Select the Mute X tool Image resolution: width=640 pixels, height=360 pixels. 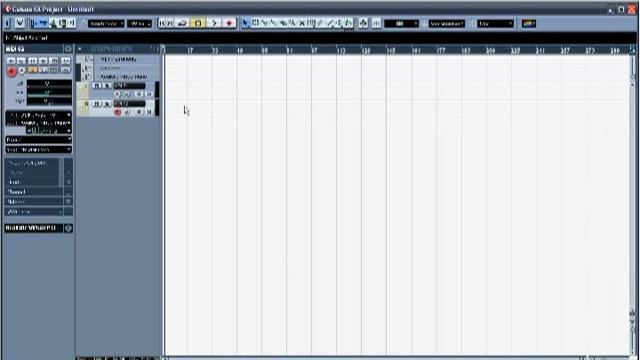(302, 23)
